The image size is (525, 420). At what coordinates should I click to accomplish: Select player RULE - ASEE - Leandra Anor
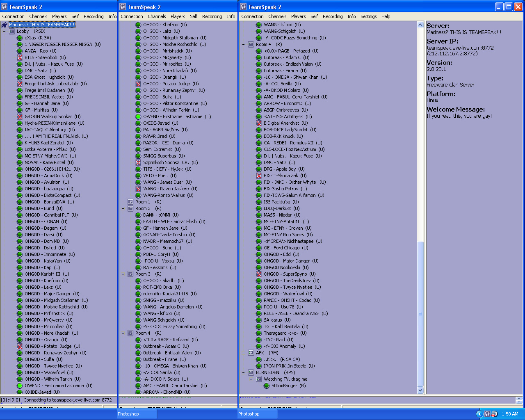pos(296,313)
